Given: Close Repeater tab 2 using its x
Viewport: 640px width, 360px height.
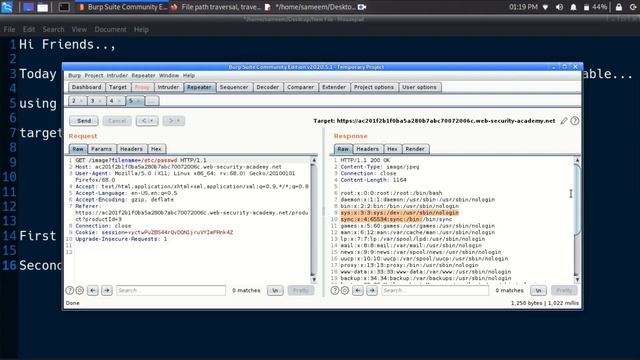Looking at the screenshot, I should [81, 101].
